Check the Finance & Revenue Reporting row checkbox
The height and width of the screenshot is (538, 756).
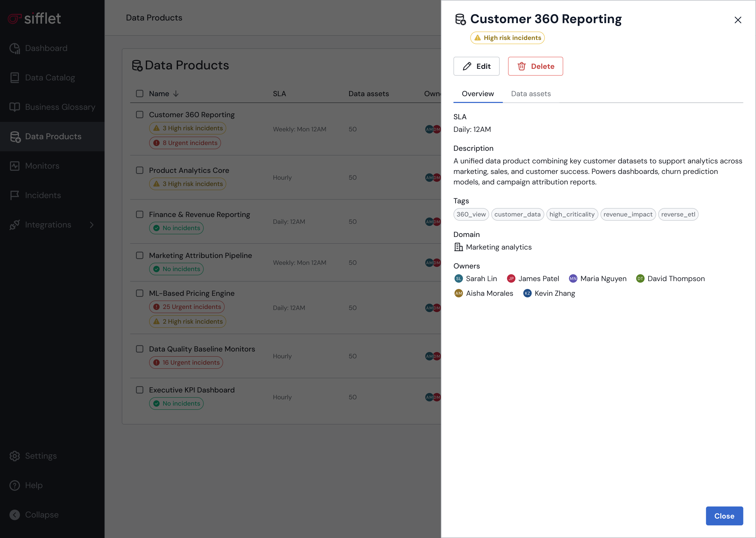click(140, 215)
